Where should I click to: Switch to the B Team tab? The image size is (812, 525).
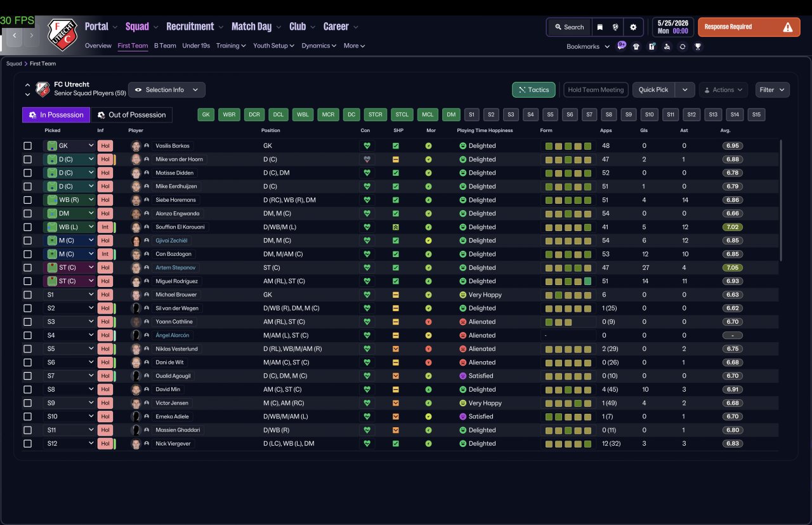tap(165, 46)
